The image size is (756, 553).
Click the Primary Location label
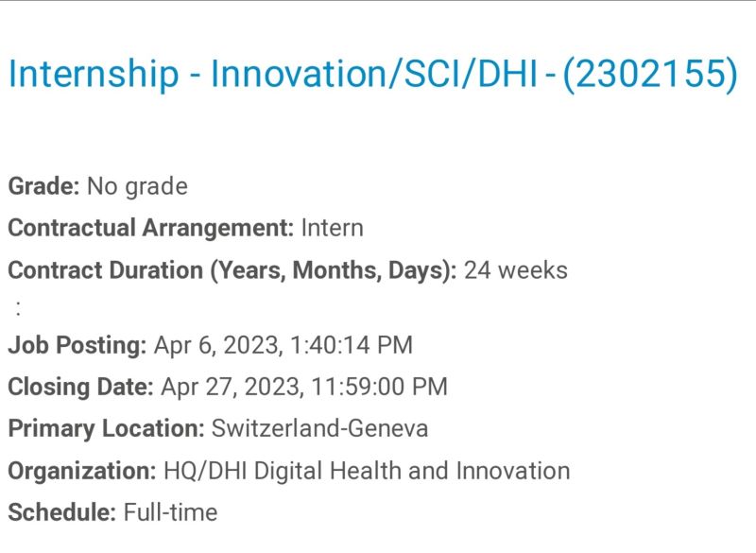tap(106, 428)
